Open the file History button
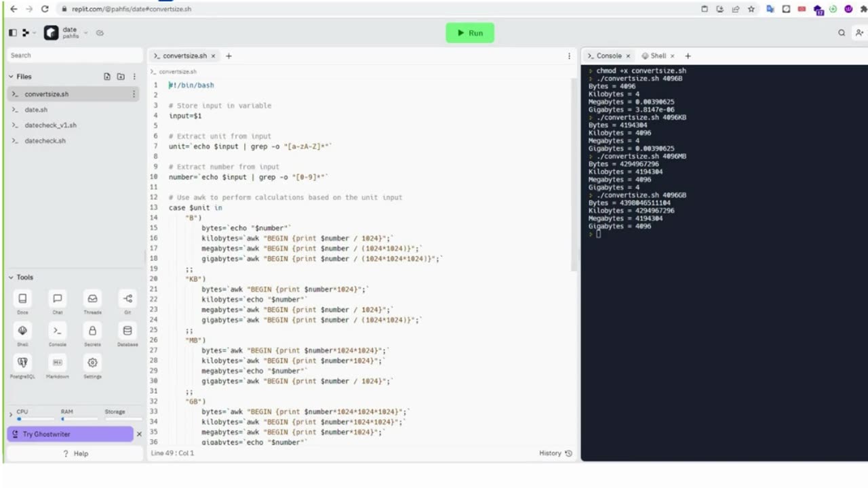 [x=555, y=453]
